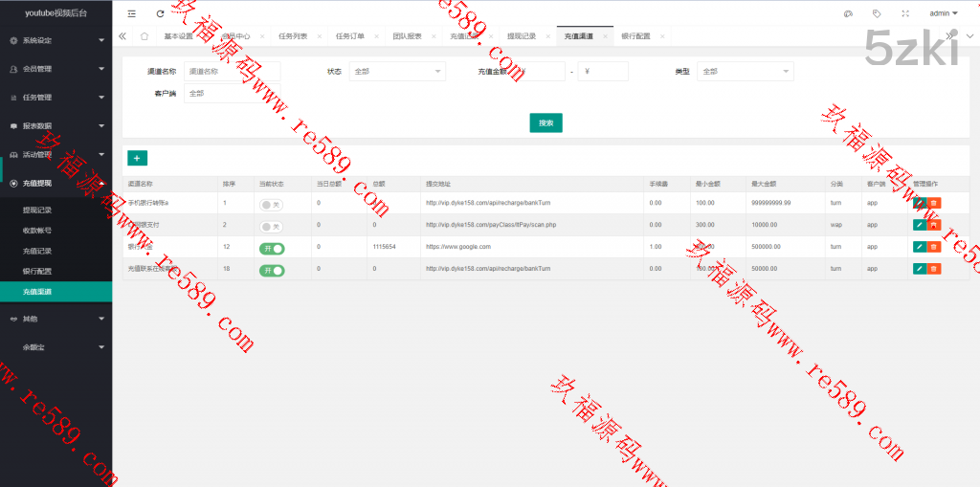Add new channel with the plus button
The height and width of the screenshot is (487, 980).
pos(137,158)
